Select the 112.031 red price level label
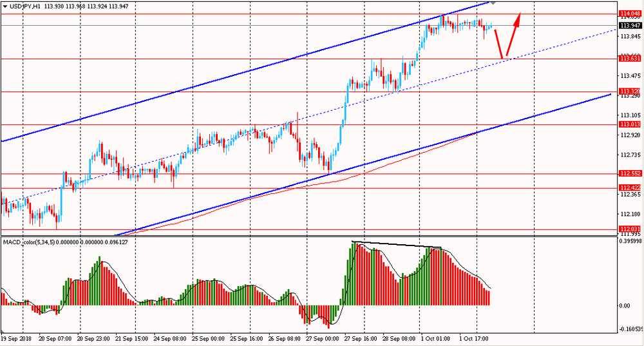The image size is (644, 346). 630,229
